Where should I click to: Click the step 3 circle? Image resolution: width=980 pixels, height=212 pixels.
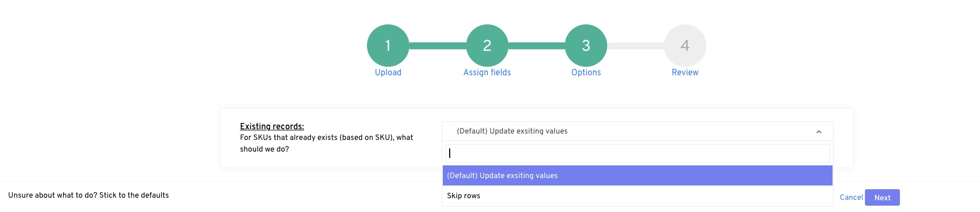click(586, 46)
